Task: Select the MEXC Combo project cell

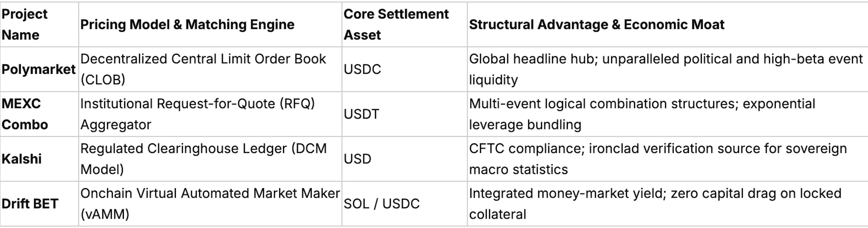Action: (25, 114)
